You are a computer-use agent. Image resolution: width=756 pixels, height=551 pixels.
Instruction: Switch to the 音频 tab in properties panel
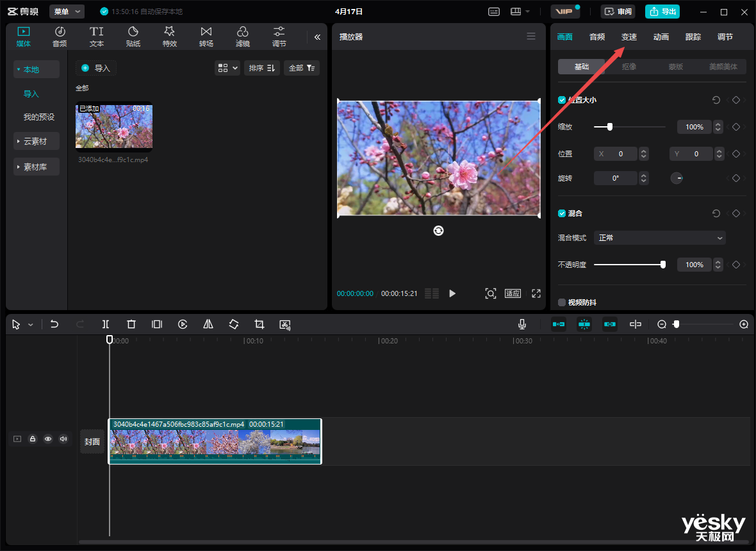[x=597, y=37]
